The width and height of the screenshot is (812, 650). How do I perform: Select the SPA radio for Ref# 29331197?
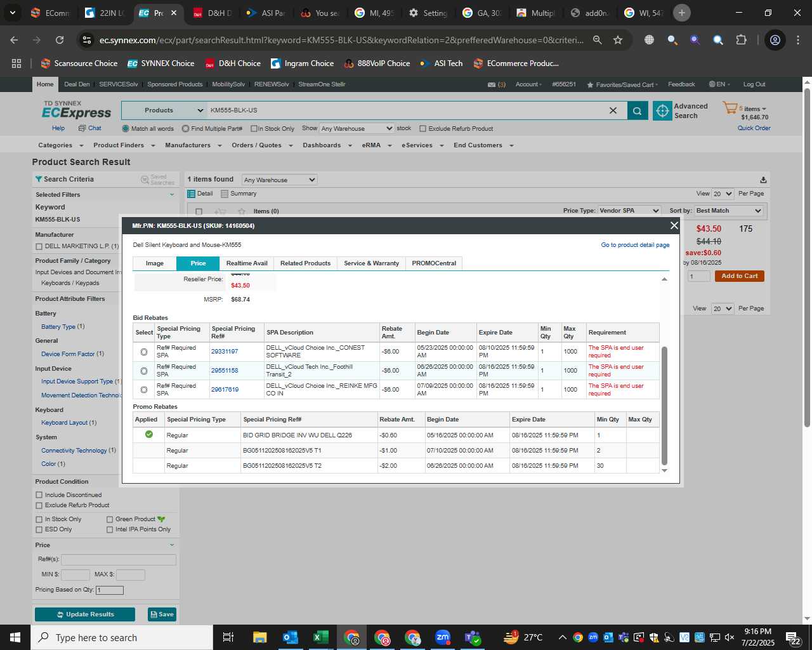click(144, 352)
